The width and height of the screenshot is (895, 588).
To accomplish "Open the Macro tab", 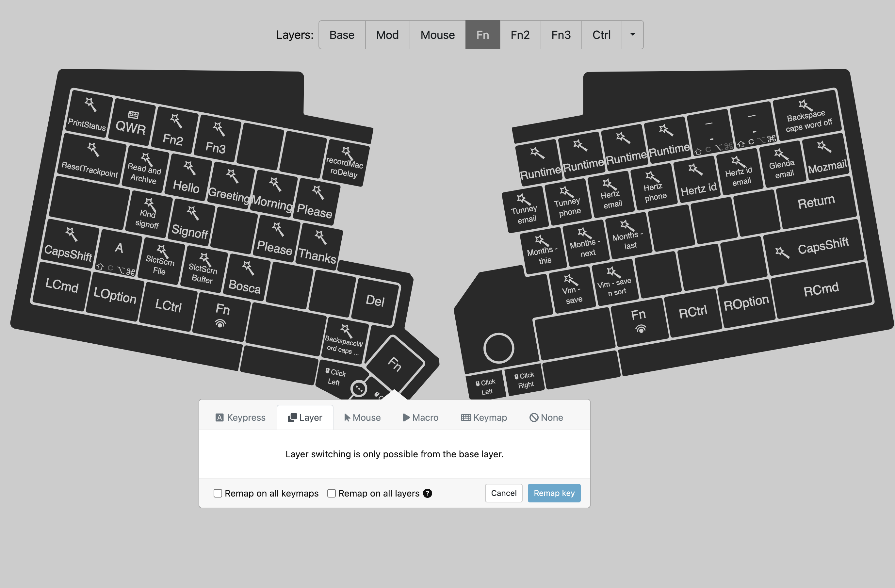I will point(420,417).
